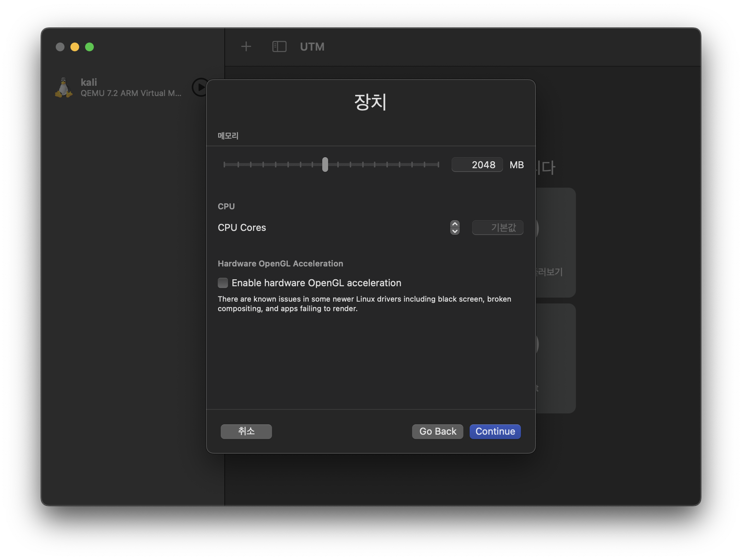Click the kali penguin icon
Image resolution: width=742 pixels, height=560 pixels.
[64, 88]
